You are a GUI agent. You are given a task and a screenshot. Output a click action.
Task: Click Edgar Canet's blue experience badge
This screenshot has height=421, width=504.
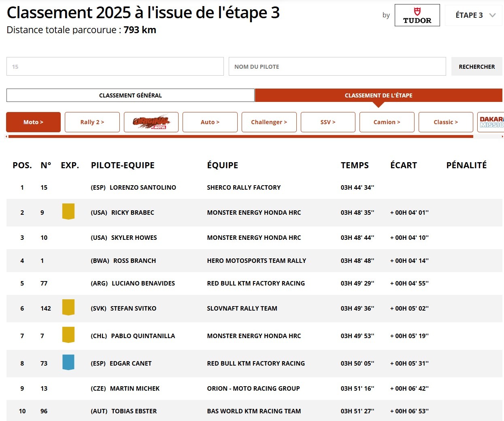coord(68,362)
